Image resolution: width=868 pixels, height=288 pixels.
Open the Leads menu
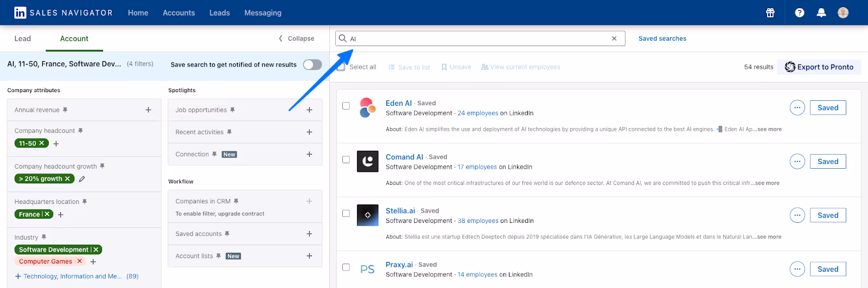pos(220,12)
